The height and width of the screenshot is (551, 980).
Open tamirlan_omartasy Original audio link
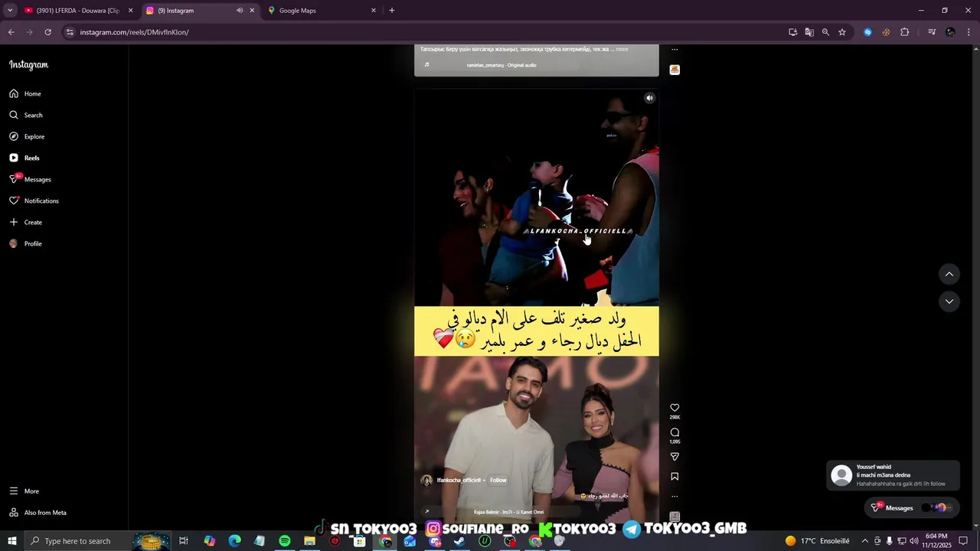click(x=501, y=65)
